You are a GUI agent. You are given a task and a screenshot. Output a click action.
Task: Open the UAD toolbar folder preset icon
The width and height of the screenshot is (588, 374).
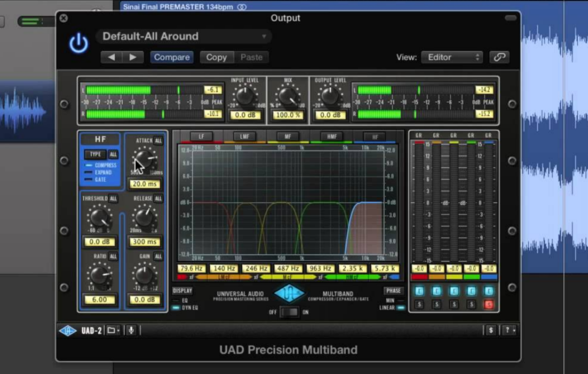click(x=112, y=330)
